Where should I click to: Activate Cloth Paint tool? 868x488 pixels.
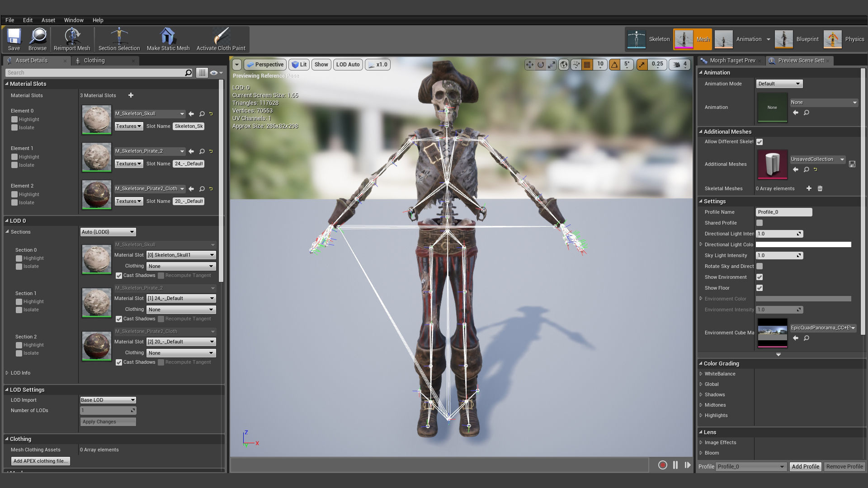coord(221,39)
